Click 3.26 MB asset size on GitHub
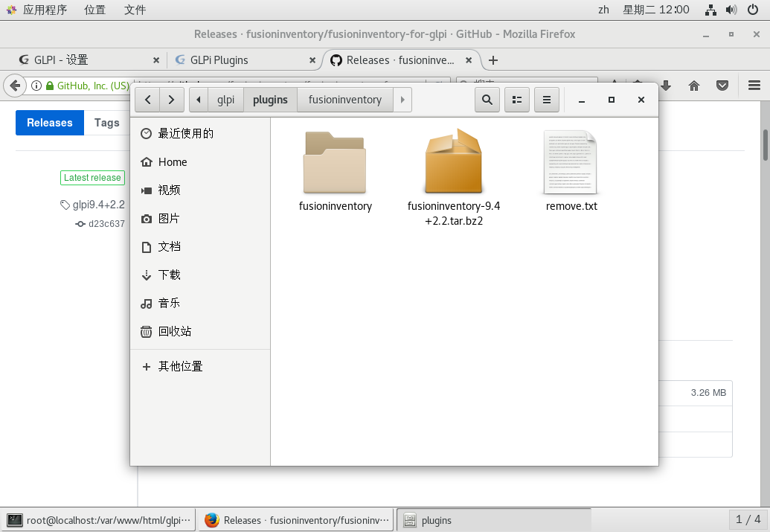Viewport: 770px width, 532px height. [708, 393]
